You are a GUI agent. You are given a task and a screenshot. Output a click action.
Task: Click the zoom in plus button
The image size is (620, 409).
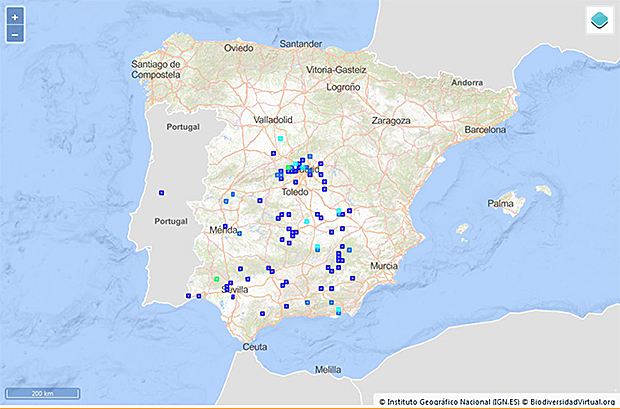pyautogui.click(x=15, y=18)
